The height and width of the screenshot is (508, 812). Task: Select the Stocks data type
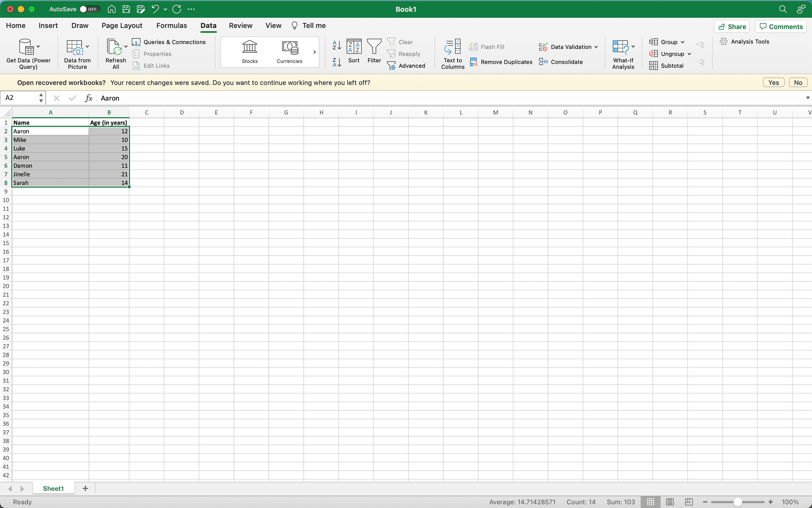pos(249,52)
